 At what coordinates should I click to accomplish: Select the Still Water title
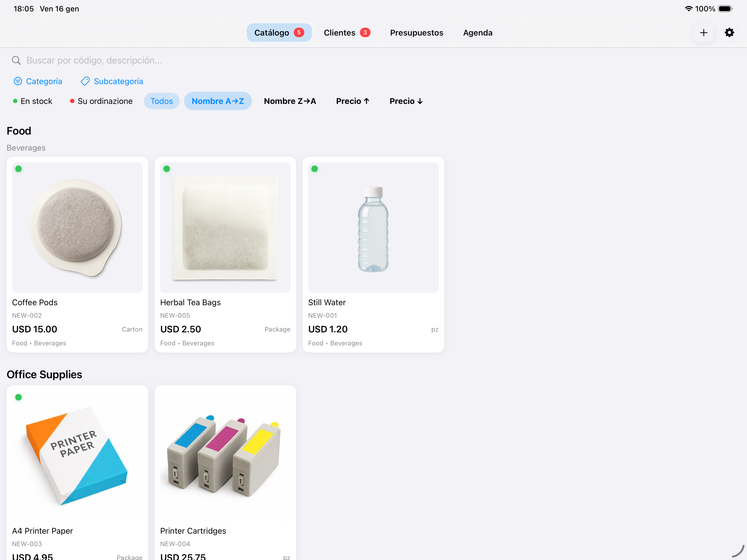point(327,303)
